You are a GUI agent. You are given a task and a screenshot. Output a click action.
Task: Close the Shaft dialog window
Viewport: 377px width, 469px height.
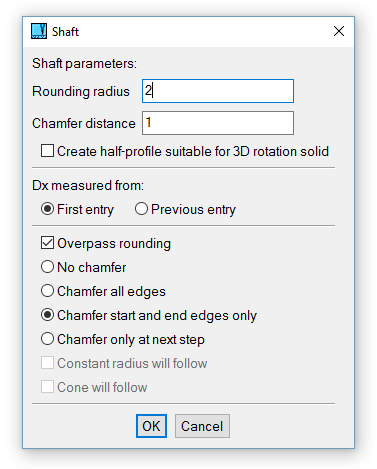pyautogui.click(x=339, y=31)
